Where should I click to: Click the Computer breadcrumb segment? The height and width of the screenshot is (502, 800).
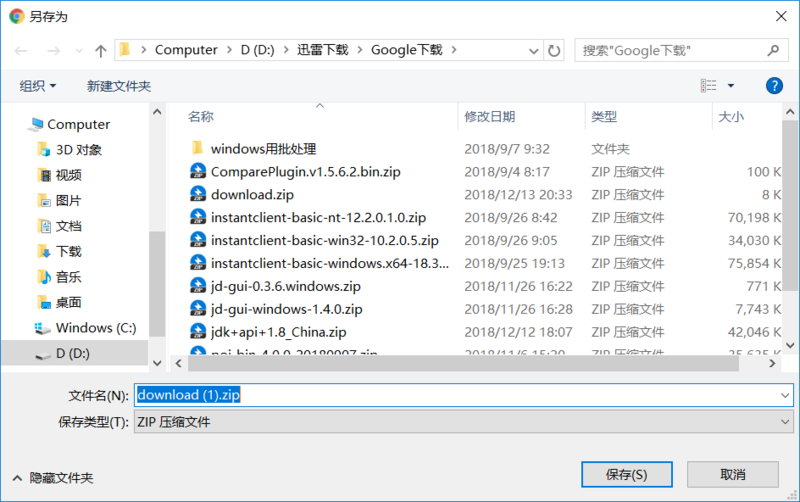tap(186, 50)
